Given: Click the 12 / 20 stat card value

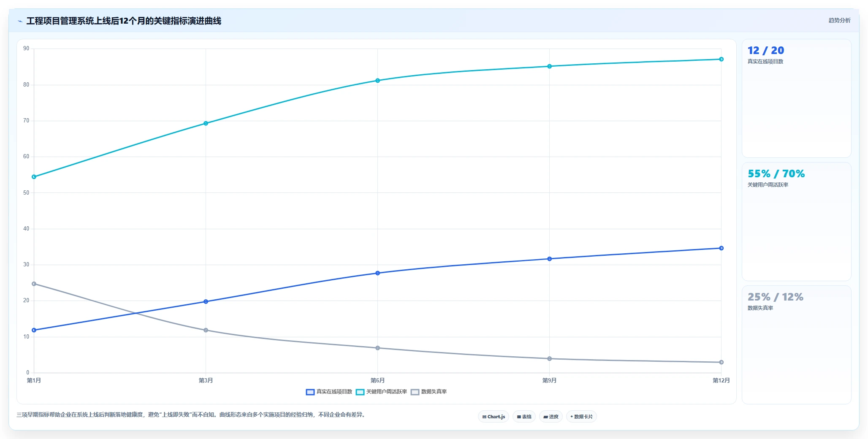Looking at the screenshot, I should 766,51.
